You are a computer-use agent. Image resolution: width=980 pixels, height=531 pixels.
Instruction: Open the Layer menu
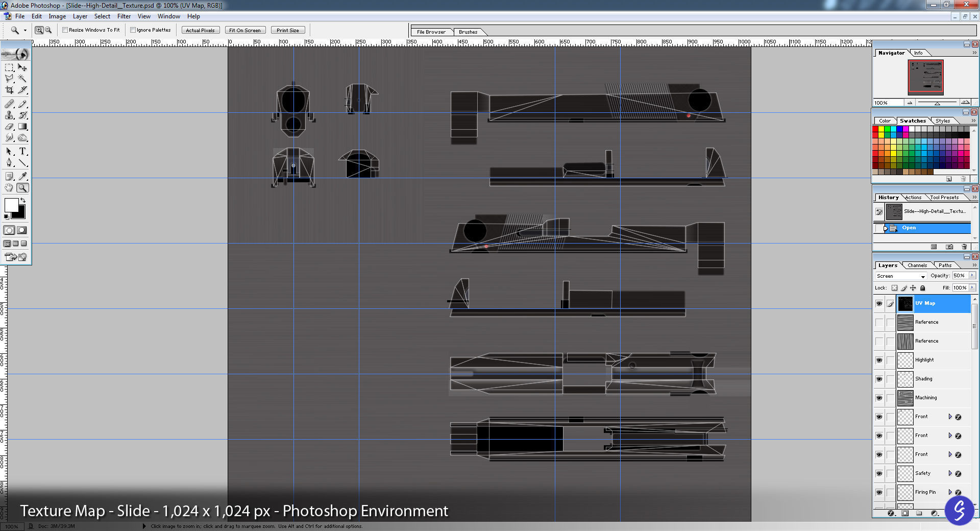click(80, 16)
